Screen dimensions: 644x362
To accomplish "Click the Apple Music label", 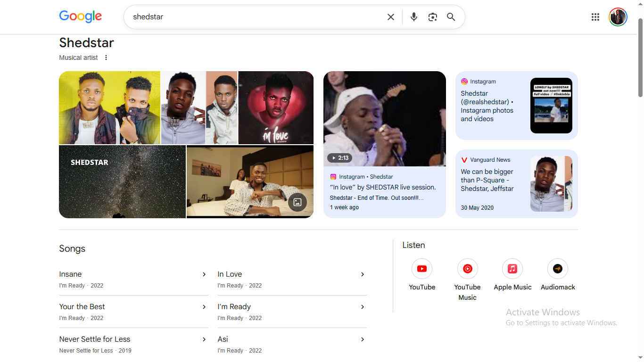I will [x=512, y=287].
